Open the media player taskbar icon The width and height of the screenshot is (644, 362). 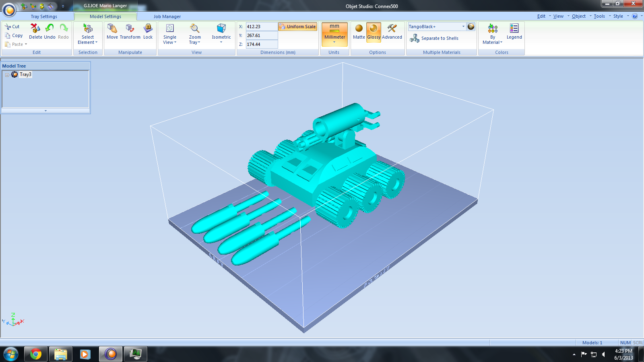85,354
